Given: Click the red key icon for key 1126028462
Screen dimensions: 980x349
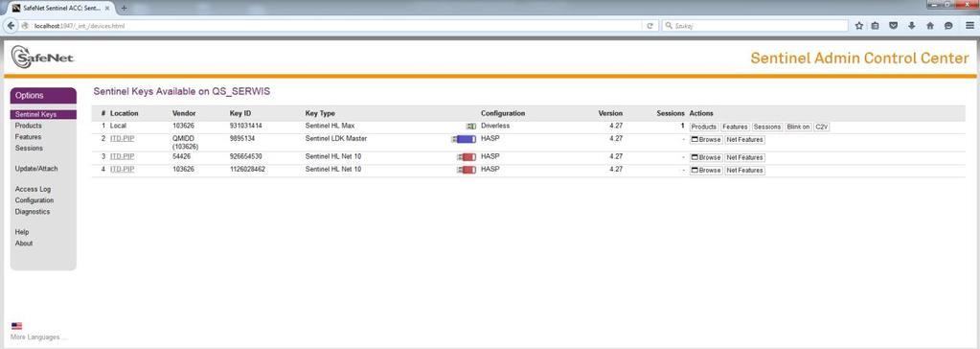Looking at the screenshot, I should click(467, 170).
